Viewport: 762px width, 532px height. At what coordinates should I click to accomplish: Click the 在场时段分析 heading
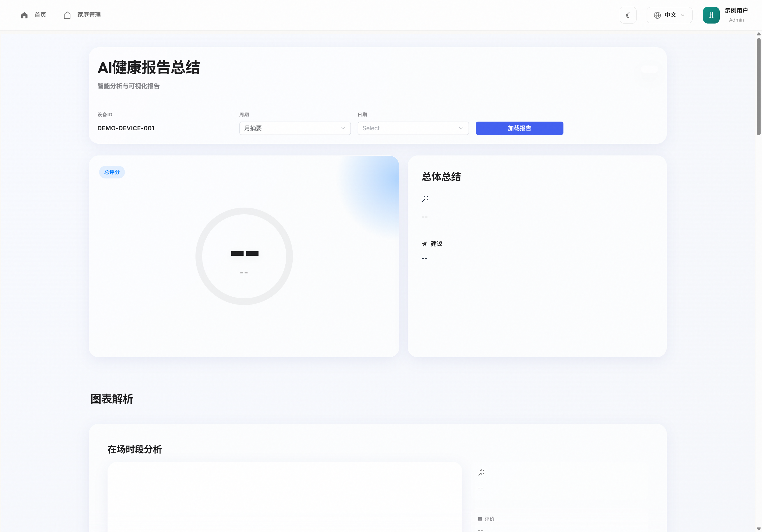[x=134, y=449]
